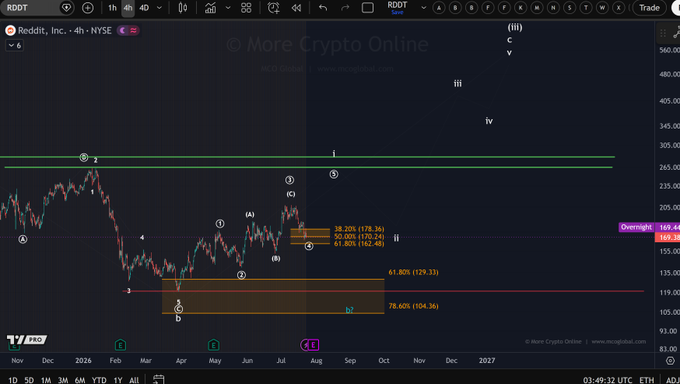Click the circled M quick-access button

point(537,8)
